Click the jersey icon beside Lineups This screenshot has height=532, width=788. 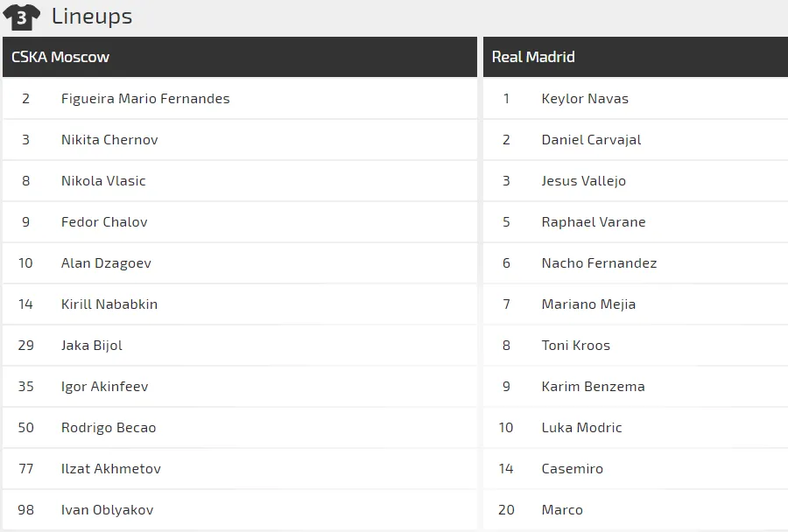click(x=22, y=17)
